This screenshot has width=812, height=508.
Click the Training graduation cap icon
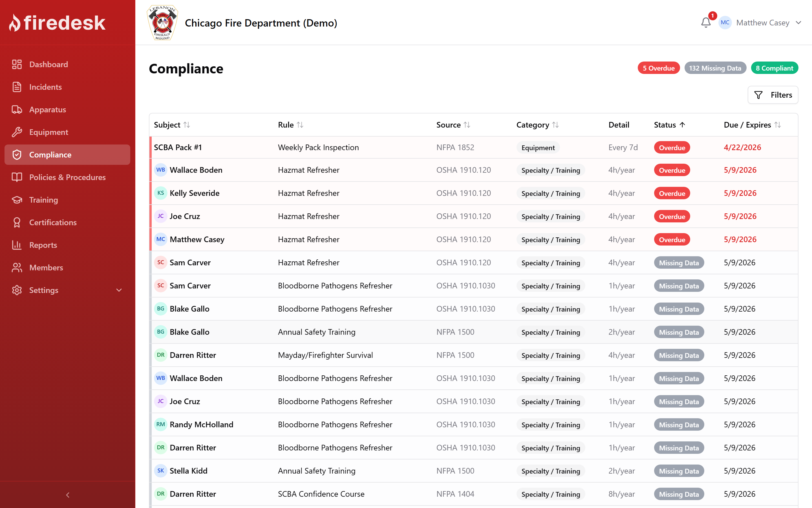coord(17,200)
